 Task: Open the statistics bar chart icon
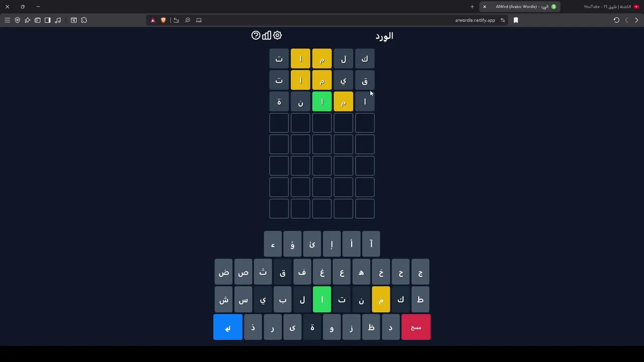(x=267, y=35)
